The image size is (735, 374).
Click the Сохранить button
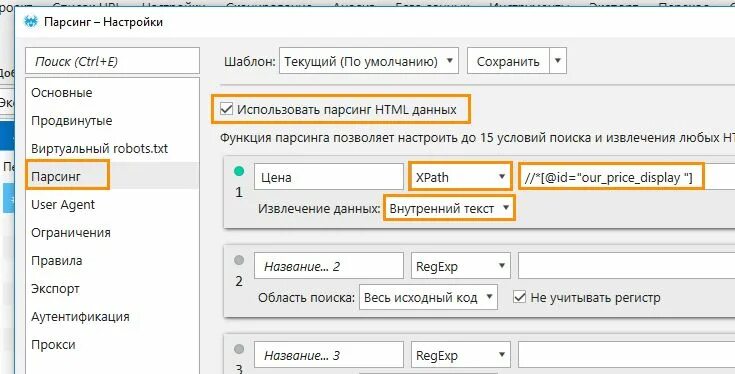point(508,61)
